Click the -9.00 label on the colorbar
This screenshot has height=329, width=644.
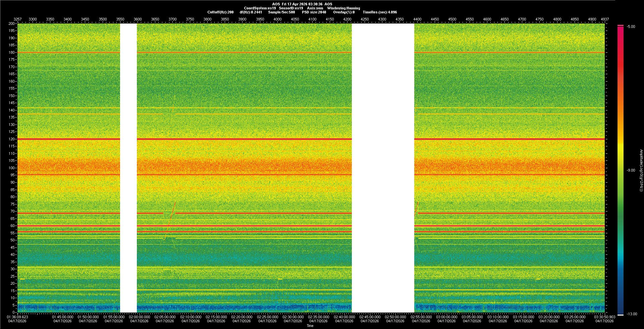click(631, 171)
